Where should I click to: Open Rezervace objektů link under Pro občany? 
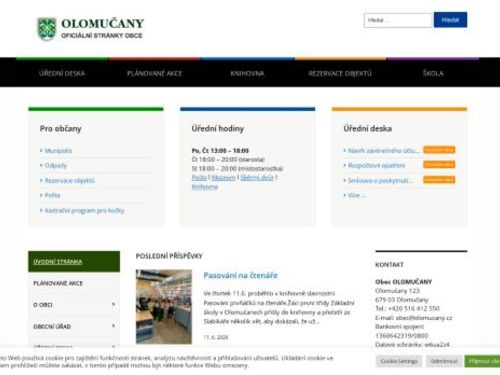[70, 180]
